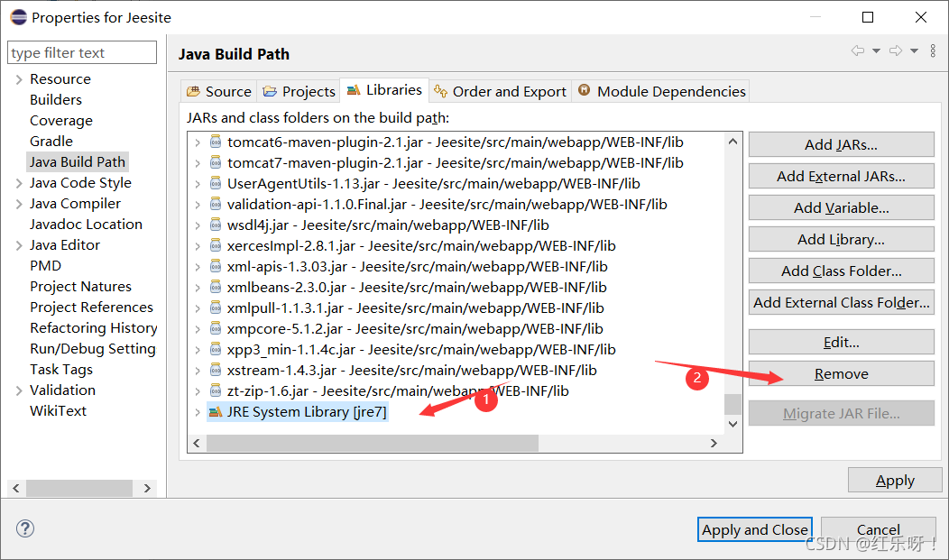Click the jar icon beside xmpcore-5.1.2.jar
949x560 pixels.
[216, 329]
